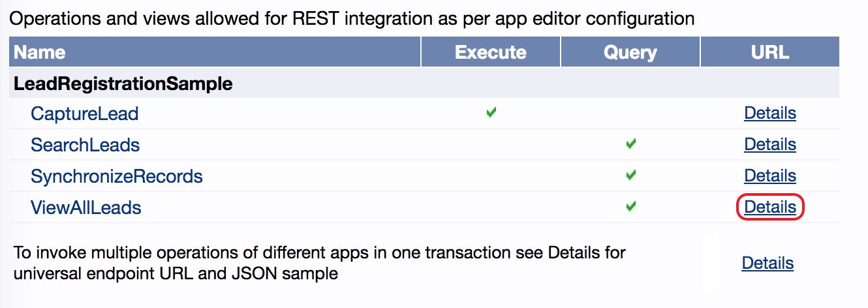Click the red-circled Details link for ViewAllLeads
Screen dimensions: 868x308
[x=769, y=208]
